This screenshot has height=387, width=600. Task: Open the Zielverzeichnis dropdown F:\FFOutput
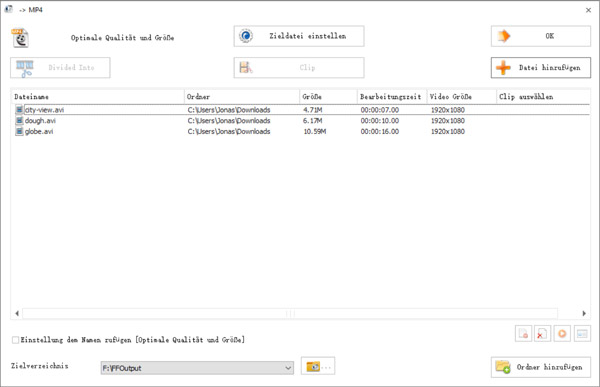[197, 368]
